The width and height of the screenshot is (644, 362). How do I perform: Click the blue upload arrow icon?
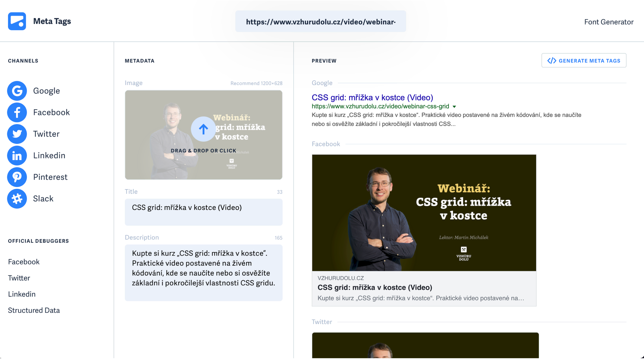(x=203, y=129)
